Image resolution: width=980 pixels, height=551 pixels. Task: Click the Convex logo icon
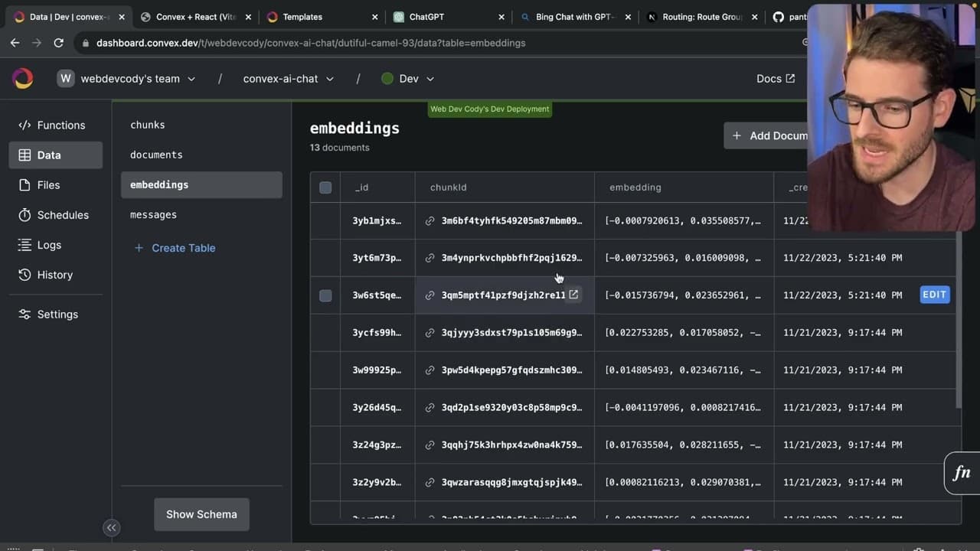click(23, 78)
